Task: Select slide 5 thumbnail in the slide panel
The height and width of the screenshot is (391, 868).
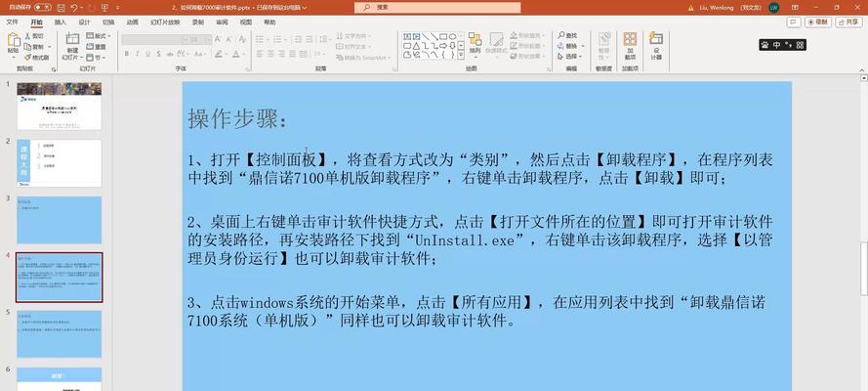Action: coord(60,334)
